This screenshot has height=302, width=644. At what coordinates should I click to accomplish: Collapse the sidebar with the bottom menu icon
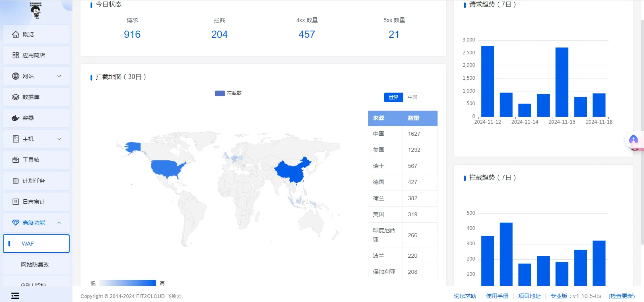[15, 296]
